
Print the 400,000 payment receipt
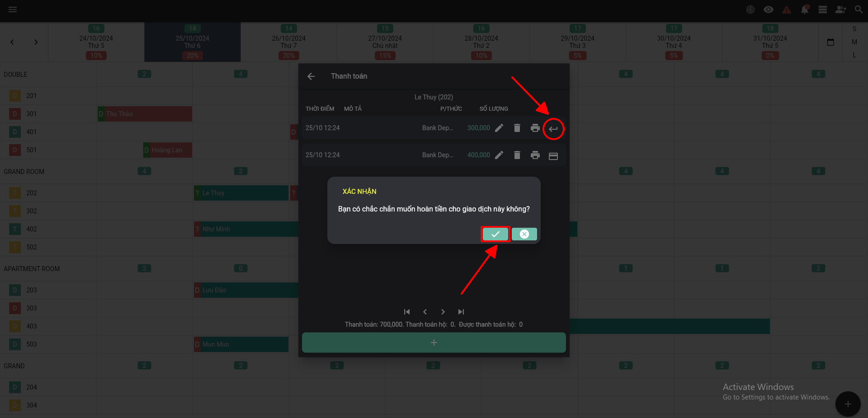coord(535,155)
